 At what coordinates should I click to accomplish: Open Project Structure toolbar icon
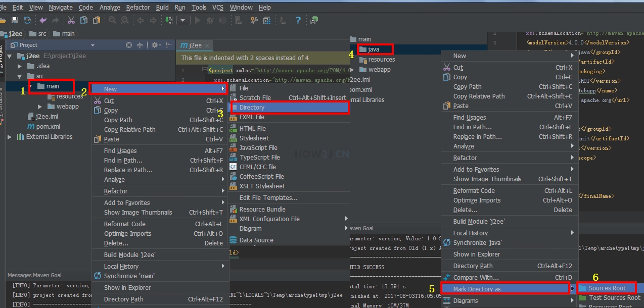click(x=266, y=20)
